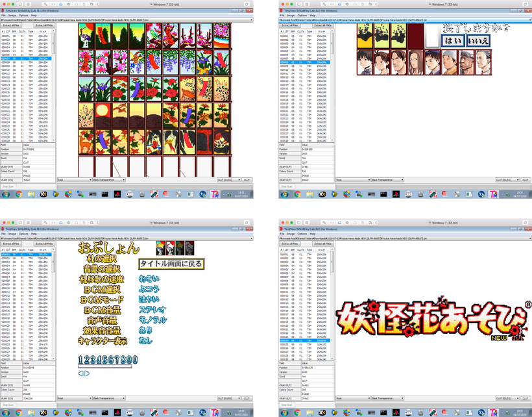Viewport: 532px width, 417px height.
Task: Click Extract all PNGs in the hanafuda cards window
Action: click(44, 25)
